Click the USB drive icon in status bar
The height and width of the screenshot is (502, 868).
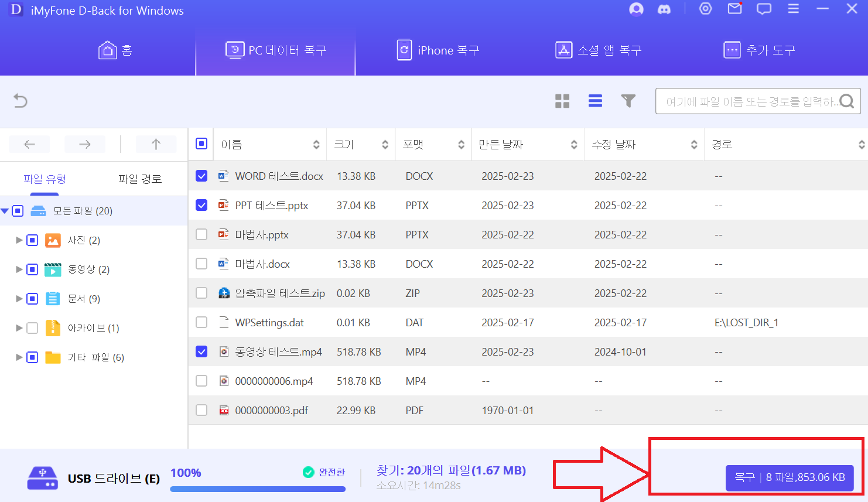point(42,478)
